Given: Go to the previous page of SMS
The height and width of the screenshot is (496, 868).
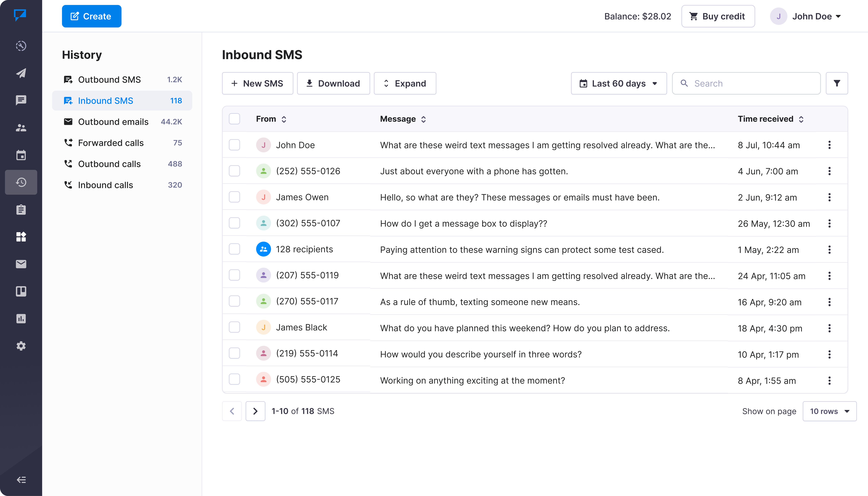Looking at the screenshot, I should (232, 411).
